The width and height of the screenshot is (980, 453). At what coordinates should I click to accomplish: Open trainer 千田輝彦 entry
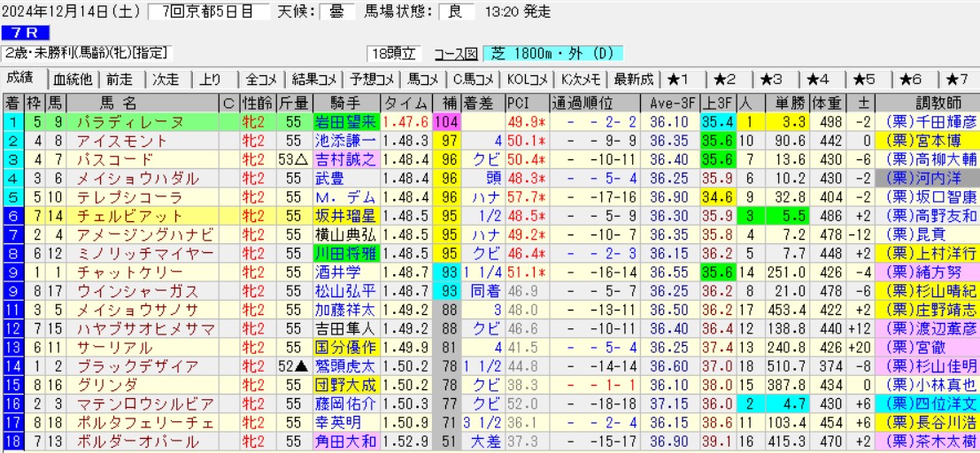(x=931, y=121)
